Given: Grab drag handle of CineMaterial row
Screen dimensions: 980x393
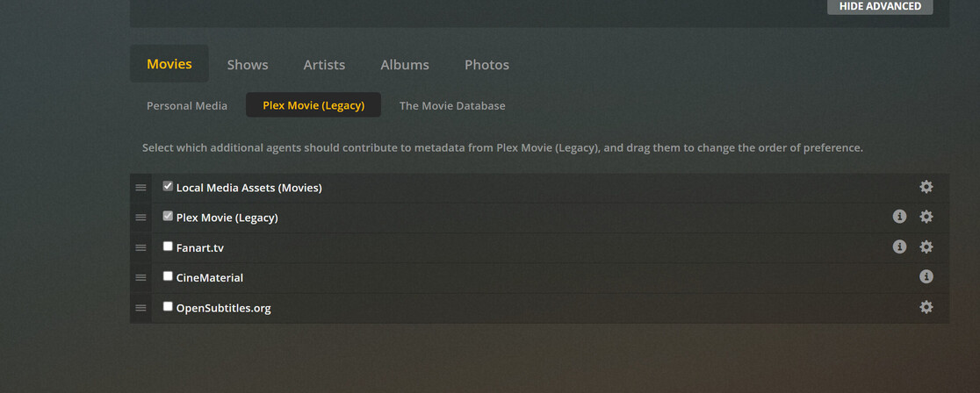Looking at the screenshot, I should pos(141,277).
